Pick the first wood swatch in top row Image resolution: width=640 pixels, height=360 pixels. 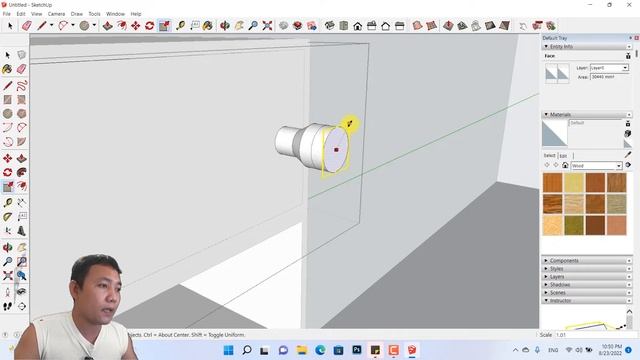click(553, 182)
